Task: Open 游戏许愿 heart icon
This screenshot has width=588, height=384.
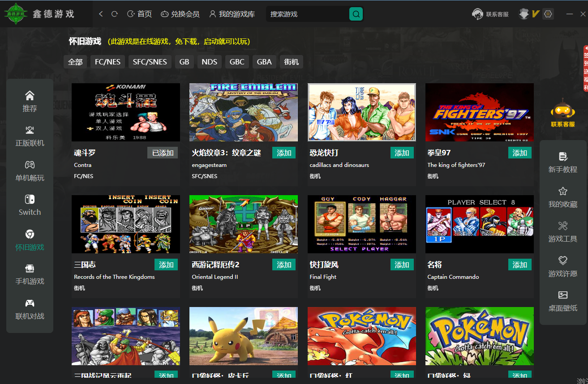Action: click(563, 260)
